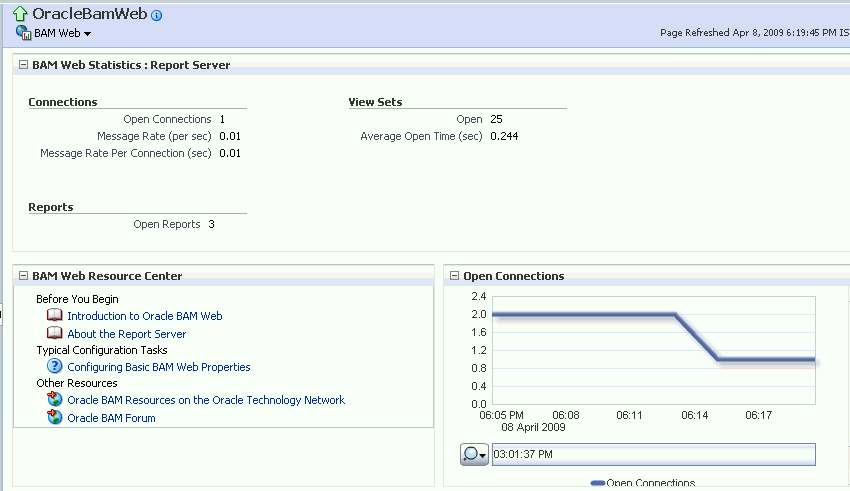
Task: Click the View Sets section heading
Action: coord(375,102)
